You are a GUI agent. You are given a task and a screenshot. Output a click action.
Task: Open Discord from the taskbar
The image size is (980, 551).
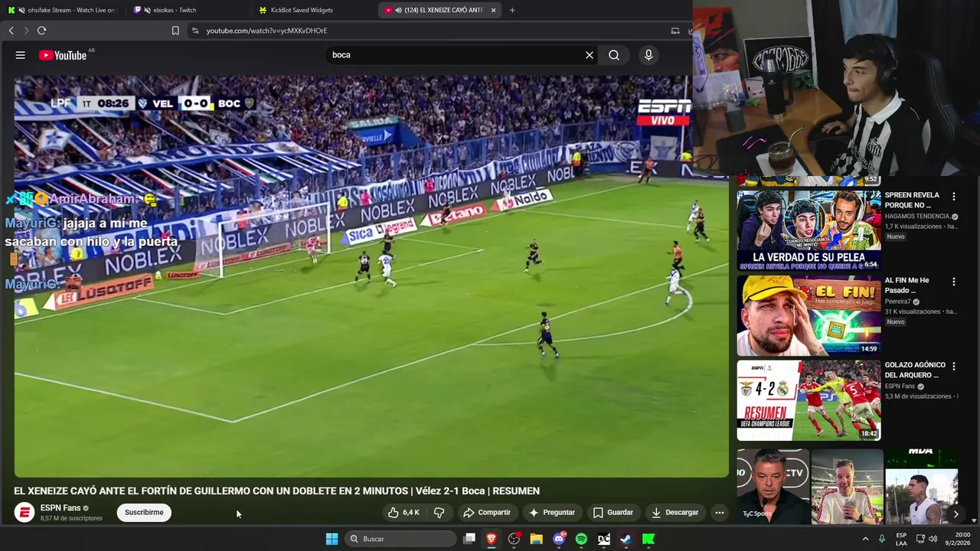click(559, 539)
